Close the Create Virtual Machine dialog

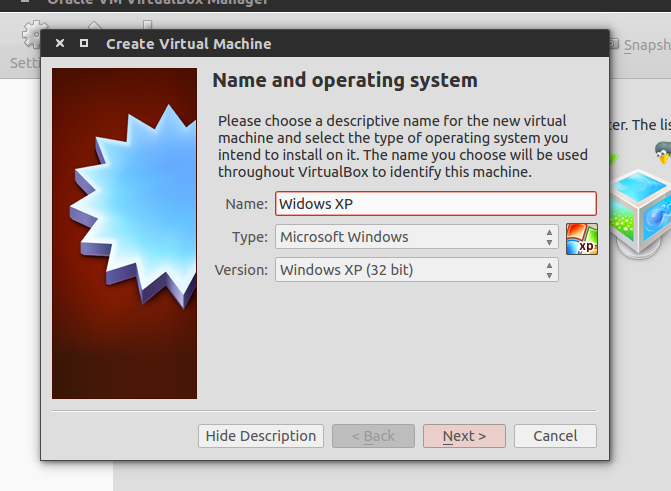(x=60, y=43)
